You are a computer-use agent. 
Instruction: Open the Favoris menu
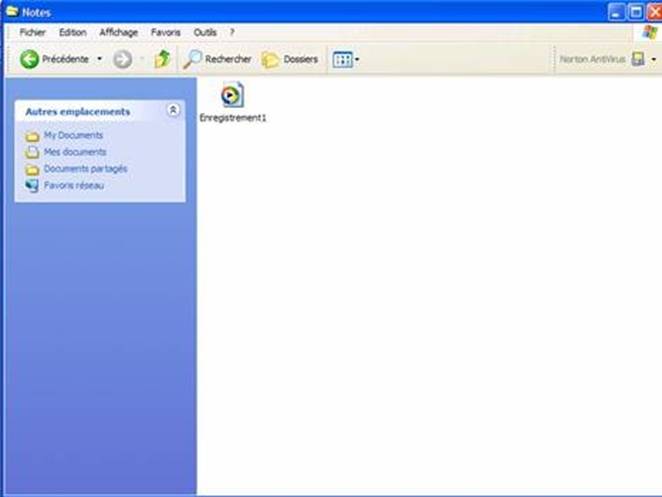pyautogui.click(x=166, y=33)
